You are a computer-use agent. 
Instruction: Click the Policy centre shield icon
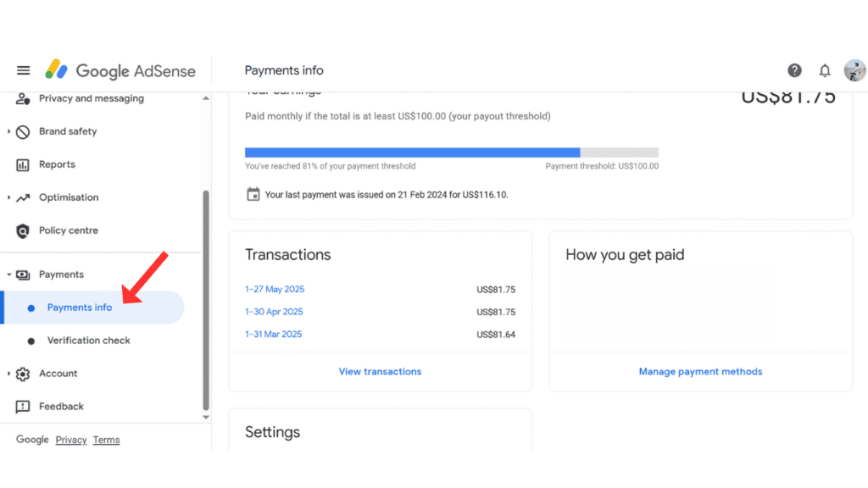[x=23, y=230]
